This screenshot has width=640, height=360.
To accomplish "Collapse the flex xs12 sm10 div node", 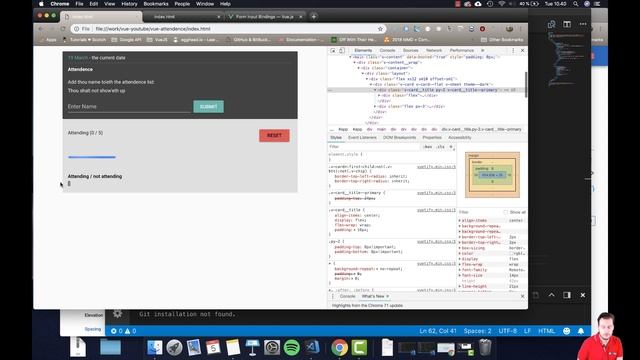I will (x=367, y=79).
